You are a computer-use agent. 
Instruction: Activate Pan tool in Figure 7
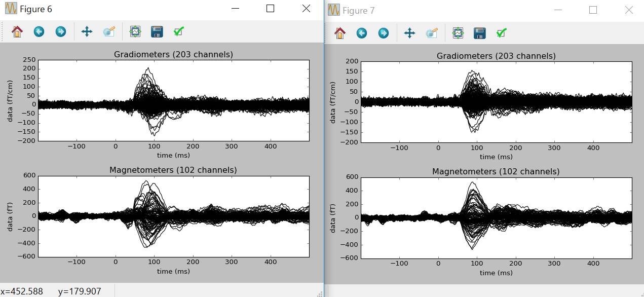tap(409, 33)
